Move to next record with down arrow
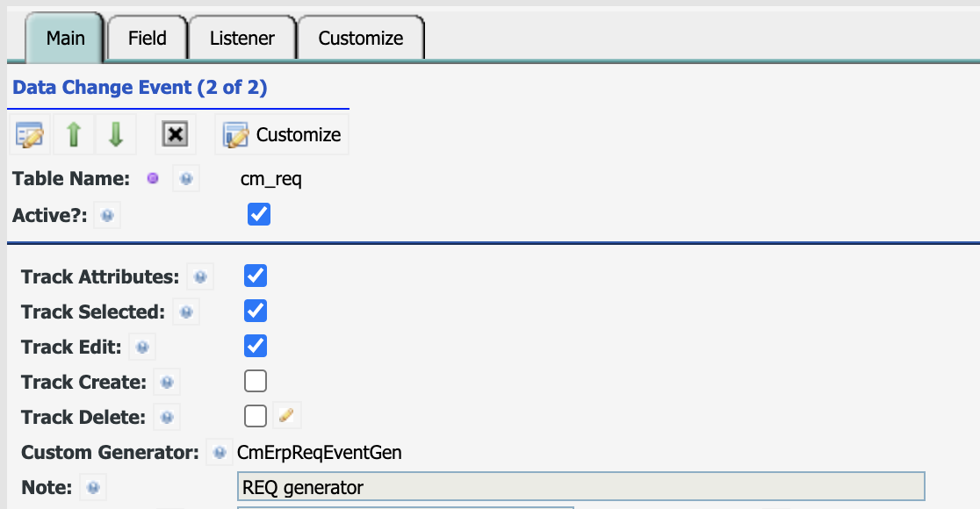The image size is (980, 509). [x=116, y=134]
